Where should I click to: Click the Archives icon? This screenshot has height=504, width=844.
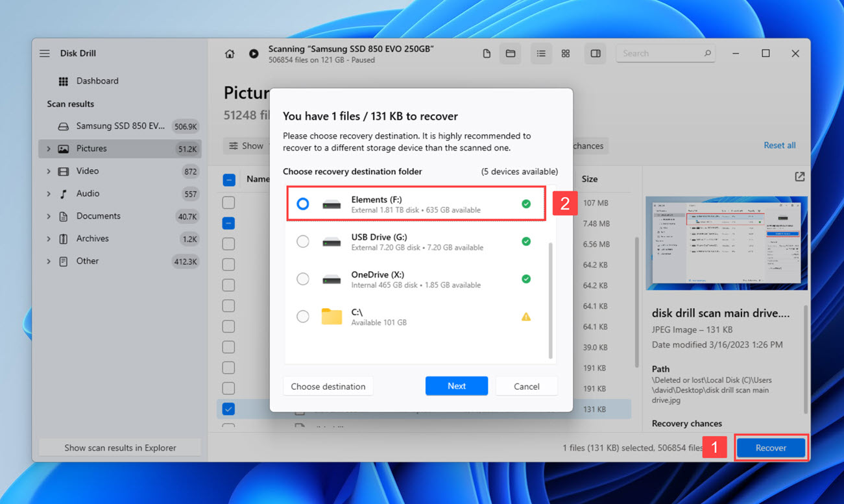63,239
